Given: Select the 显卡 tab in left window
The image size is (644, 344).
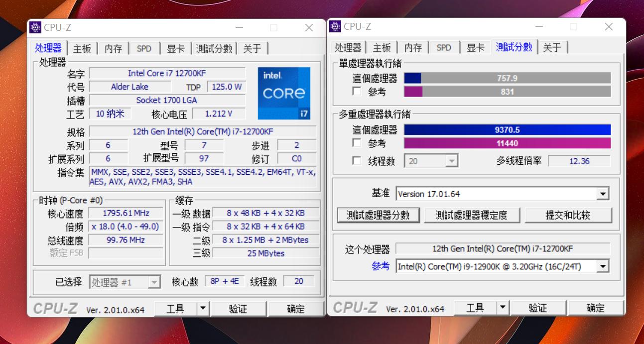Looking at the screenshot, I should 175,48.
